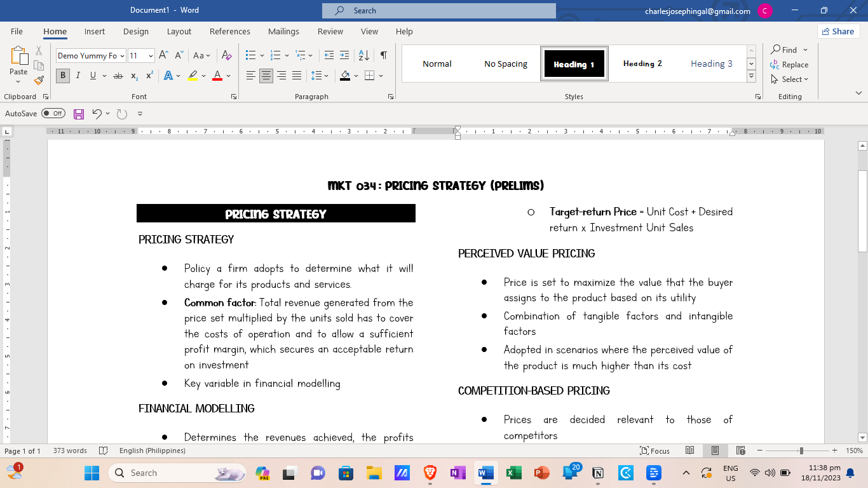
Task: Align text to the right
Action: coord(281,76)
